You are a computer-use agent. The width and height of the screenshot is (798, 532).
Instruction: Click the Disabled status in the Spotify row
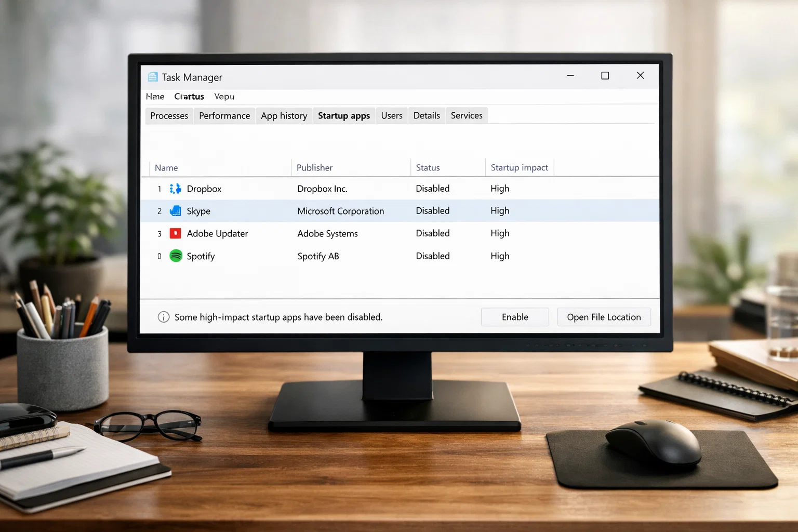433,256
